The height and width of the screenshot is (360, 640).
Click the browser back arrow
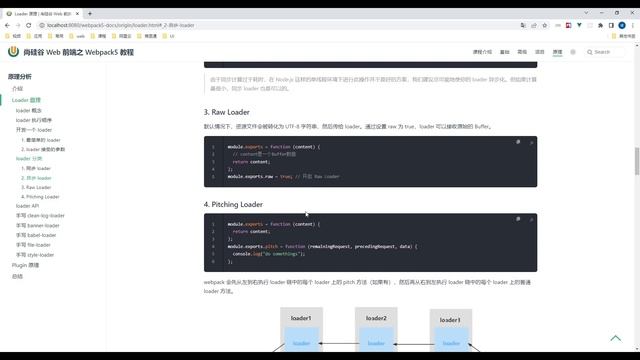tap(7, 25)
